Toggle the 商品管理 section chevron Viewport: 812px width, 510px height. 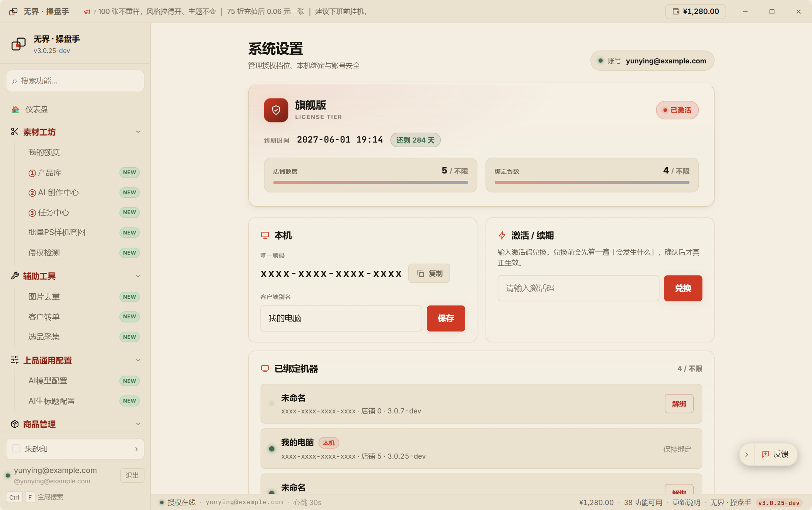tap(138, 424)
